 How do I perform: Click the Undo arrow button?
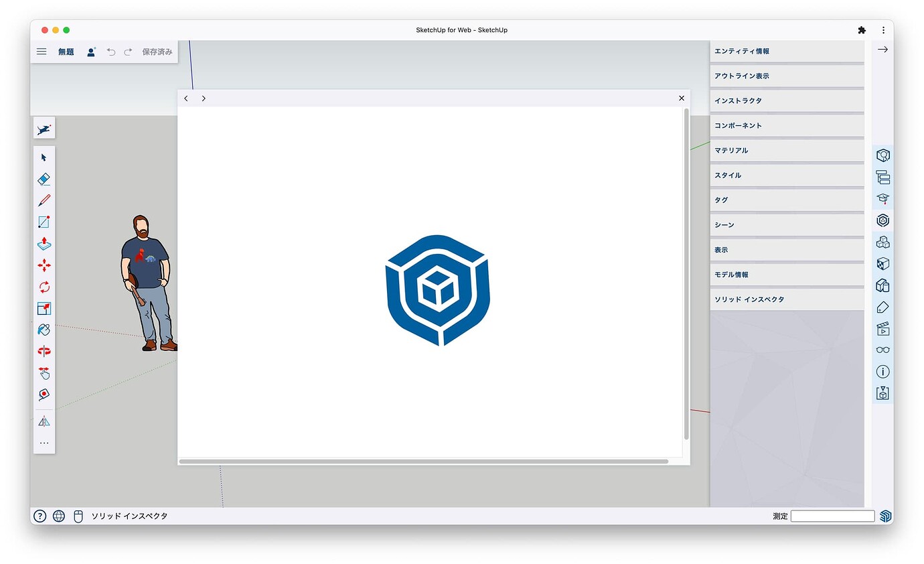111,51
